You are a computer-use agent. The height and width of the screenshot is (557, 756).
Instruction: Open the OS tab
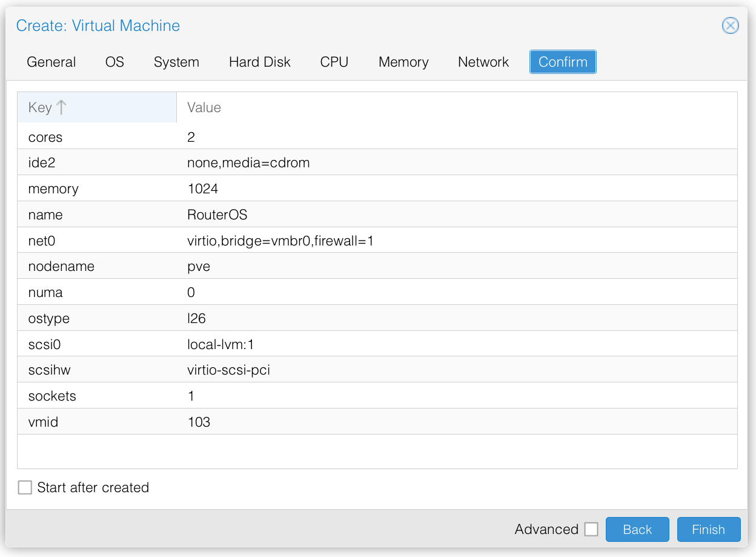pos(114,62)
